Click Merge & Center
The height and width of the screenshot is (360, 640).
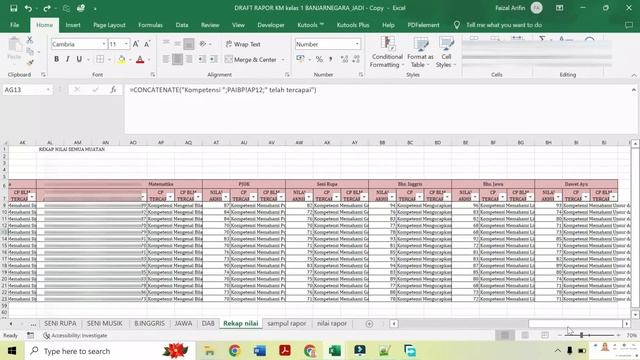251,60
